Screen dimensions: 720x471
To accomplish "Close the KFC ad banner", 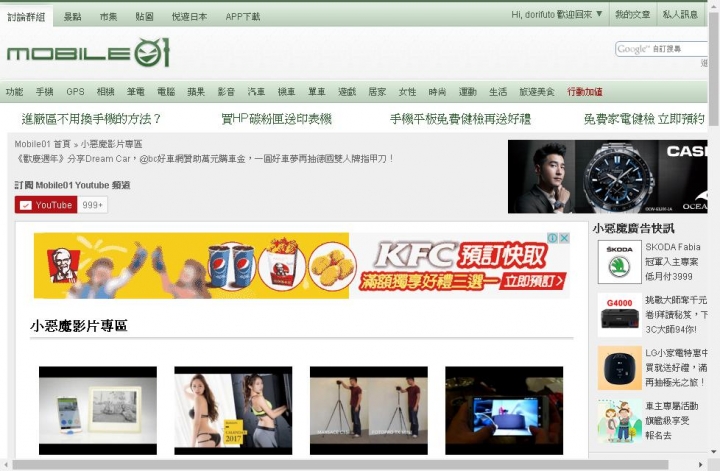I will click(564, 238).
